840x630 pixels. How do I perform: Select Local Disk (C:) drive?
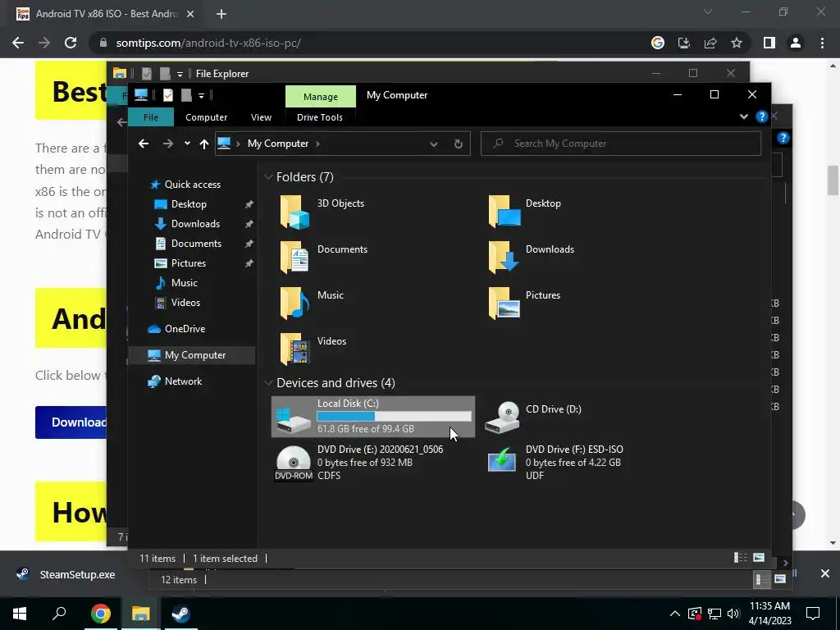click(373, 417)
